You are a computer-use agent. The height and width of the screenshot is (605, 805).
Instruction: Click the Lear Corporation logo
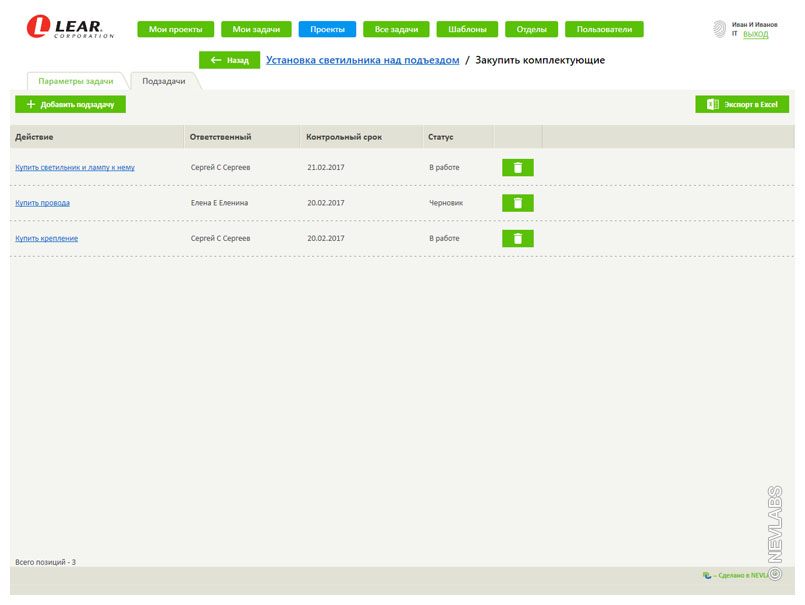point(70,28)
